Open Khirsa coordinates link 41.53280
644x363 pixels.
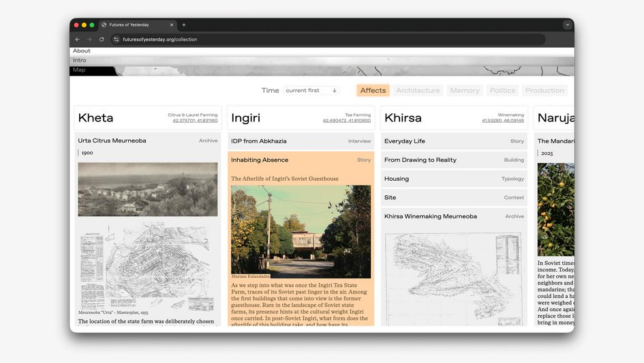[503, 121]
